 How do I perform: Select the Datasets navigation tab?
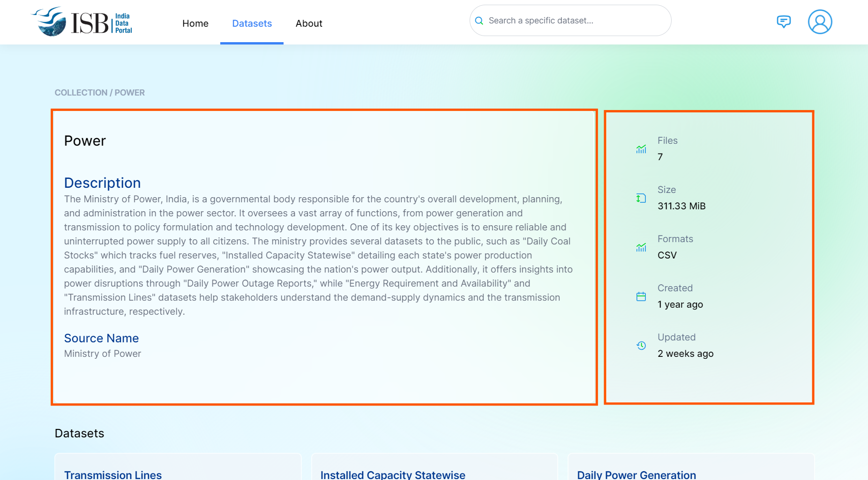click(252, 23)
